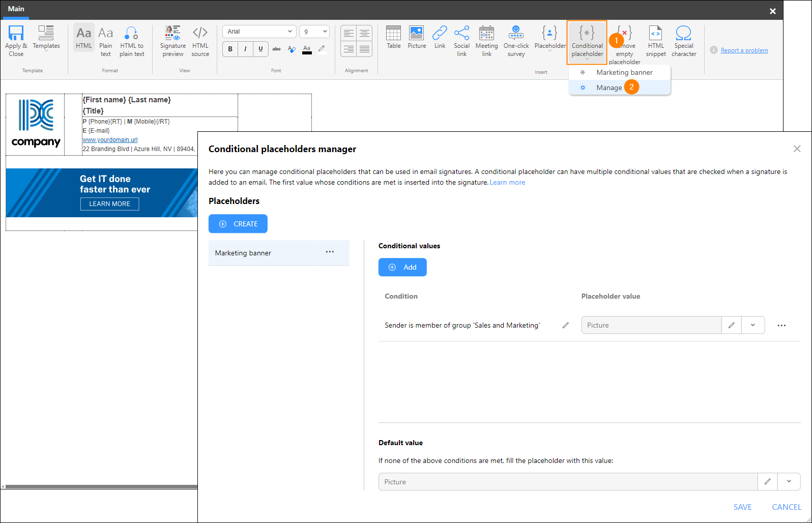The height and width of the screenshot is (523, 812).
Task: Edit the 'Sales and Marketing' condition pencil
Action: 565,325
